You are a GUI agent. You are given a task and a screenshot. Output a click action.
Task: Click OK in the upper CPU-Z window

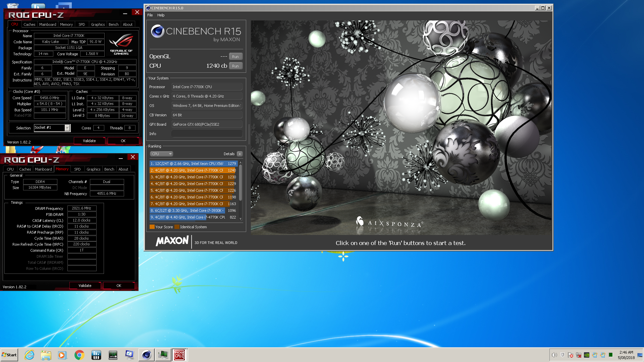(123, 141)
